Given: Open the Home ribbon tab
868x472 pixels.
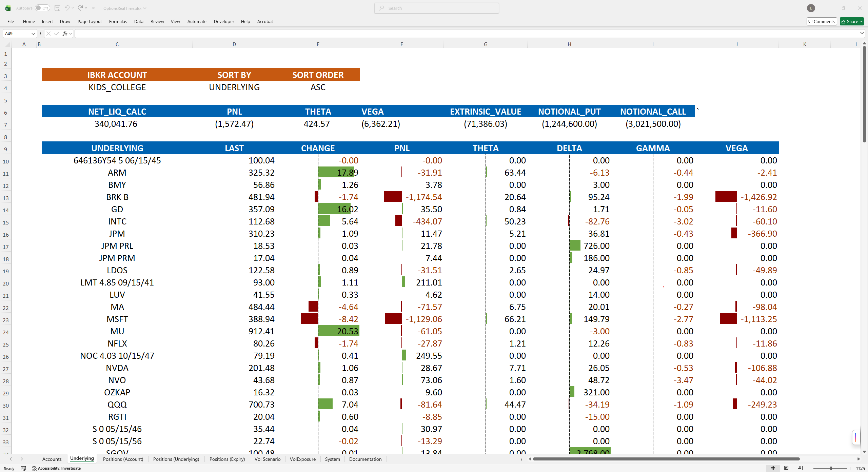Looking at the screenshot, I should pyautogui.click(x=29, y=21).
